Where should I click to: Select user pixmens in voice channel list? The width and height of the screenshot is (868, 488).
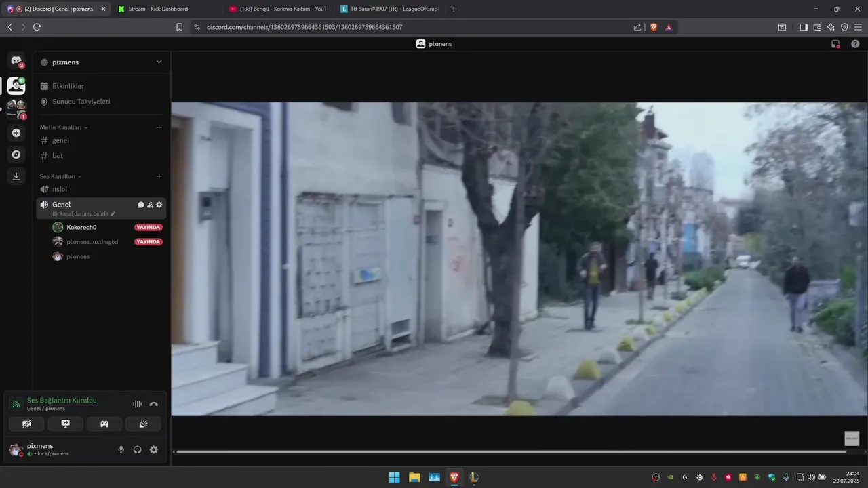click(x=78, y=256)
